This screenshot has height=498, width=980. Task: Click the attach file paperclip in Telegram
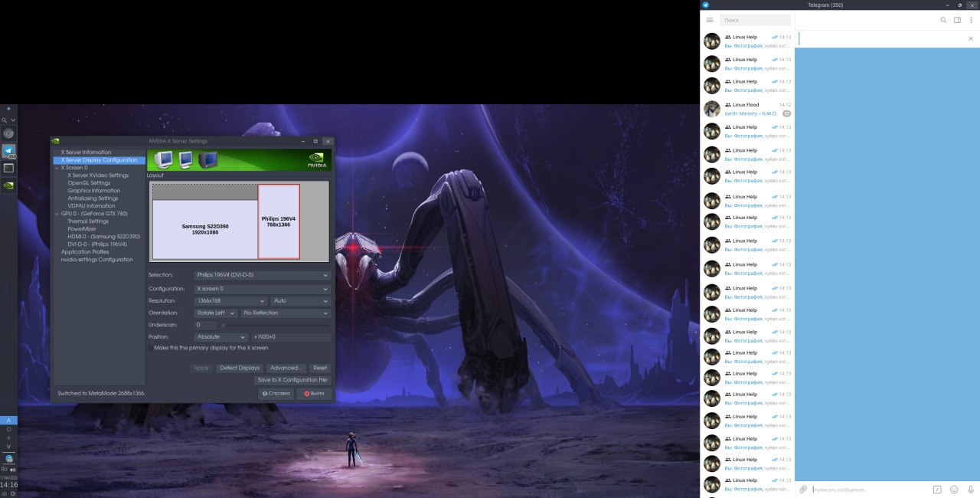tap(803, 489)
